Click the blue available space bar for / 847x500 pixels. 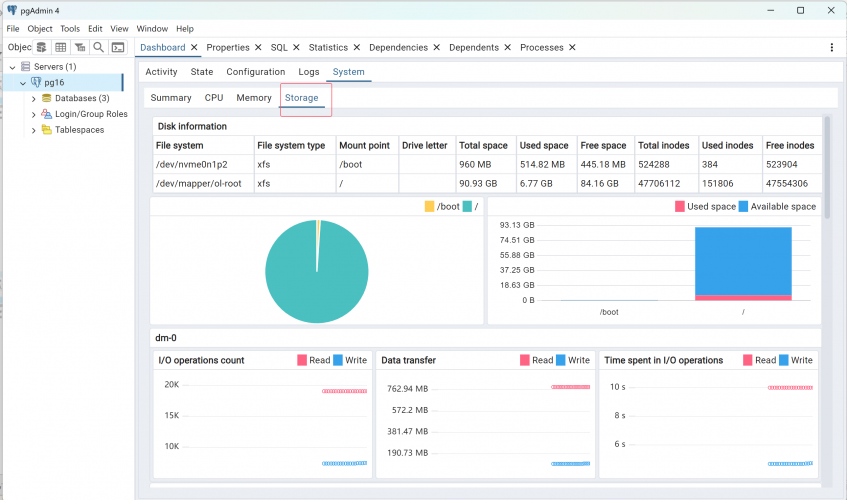[743, 261]
